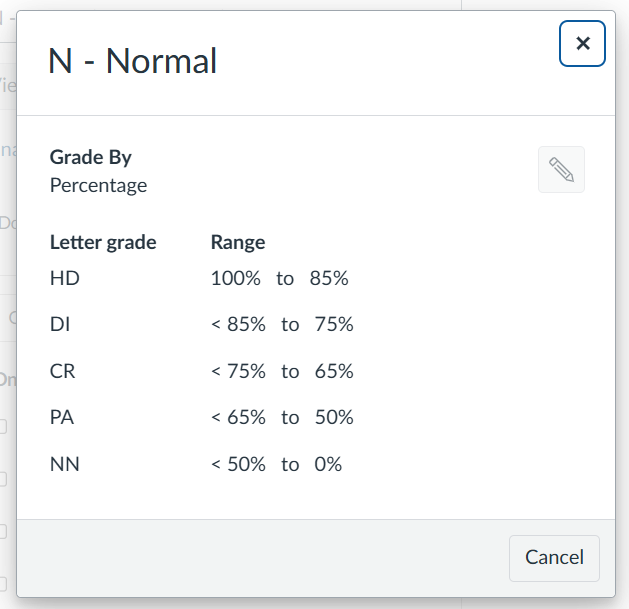Click the < 50% value in NN row

(x=238, y=464)
